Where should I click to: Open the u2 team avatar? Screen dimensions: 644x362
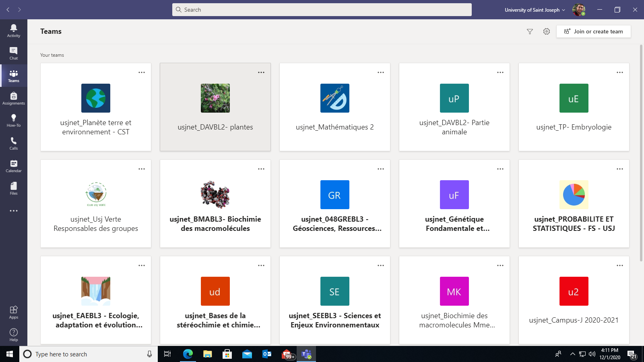pyautogui.click(x=574, y=291)
